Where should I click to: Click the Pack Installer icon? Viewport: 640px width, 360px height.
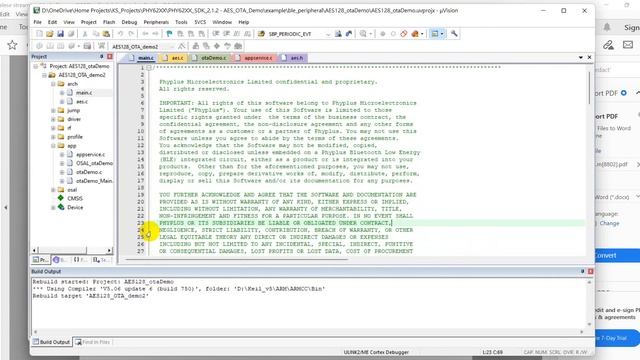pos(238,46)
